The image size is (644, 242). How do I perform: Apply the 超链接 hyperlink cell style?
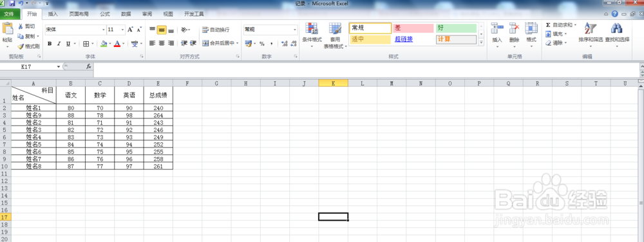pos(413,39)
